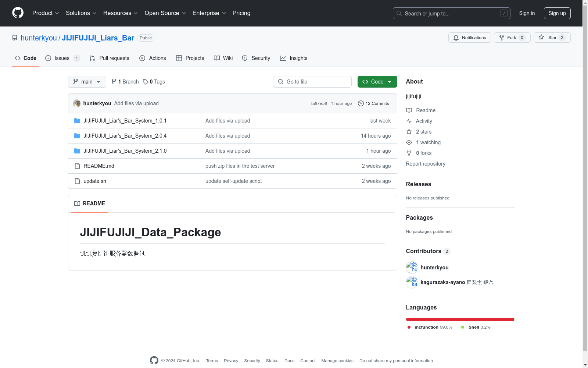Screen dimensions: 588x368
Task: Click hunterkyou avatar in the commit row
Action: (77, 103)
